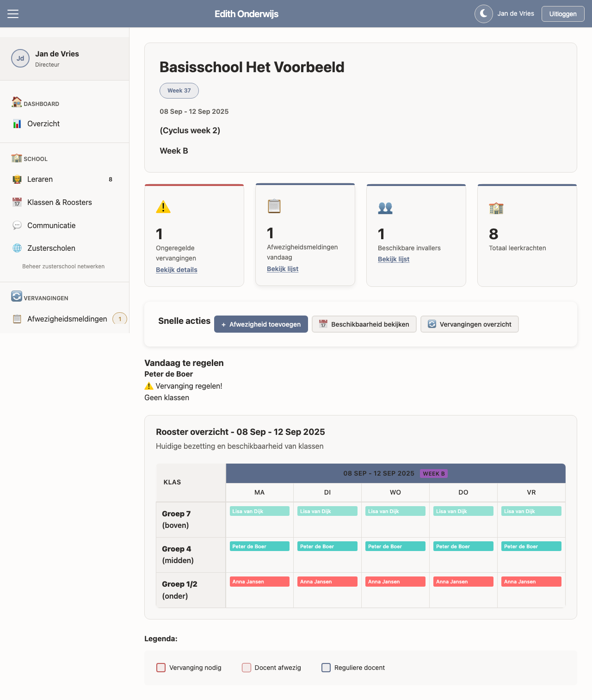Screen dimensions: 592x700
Task: Click the Communicatie speech bubble icon
Action: (x=17, y=225)
